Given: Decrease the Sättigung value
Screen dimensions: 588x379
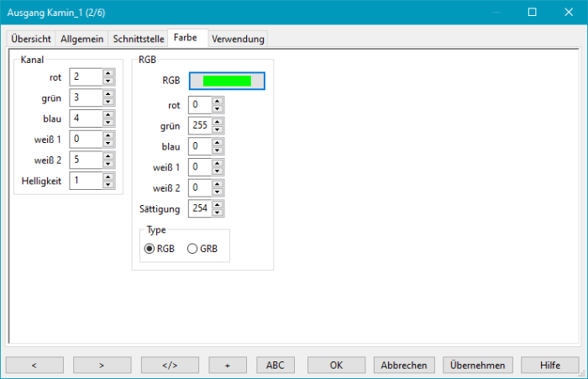Looking at the screenshot, I should tap(218, 213).
